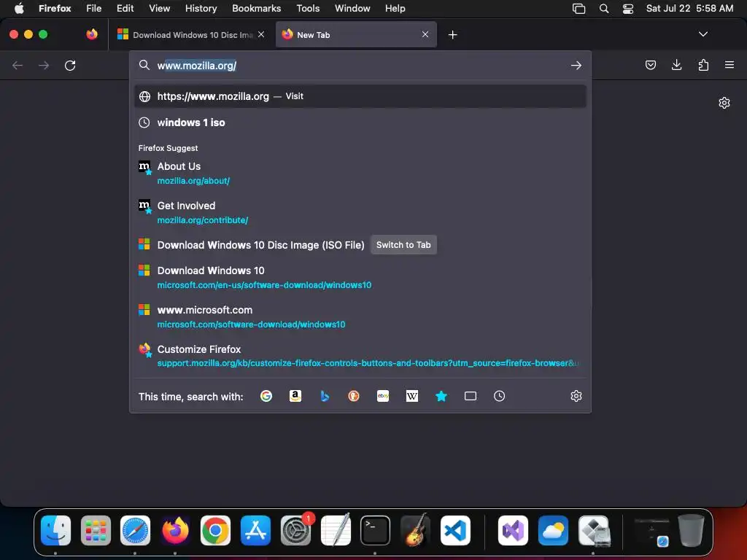Open the Downloads panel
Image resolution: width=747 pixels, height=560 pixels.
(676, 65)
